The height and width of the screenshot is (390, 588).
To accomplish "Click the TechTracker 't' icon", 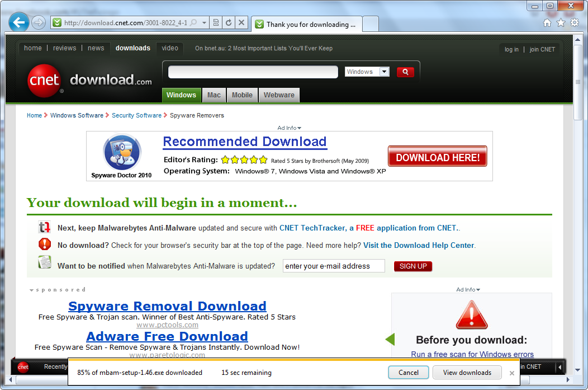I will click(44, 227).
